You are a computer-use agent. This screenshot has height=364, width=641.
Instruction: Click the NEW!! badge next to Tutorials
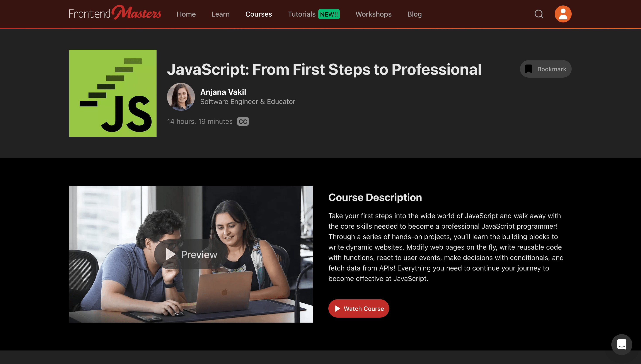tap(329, 14)
